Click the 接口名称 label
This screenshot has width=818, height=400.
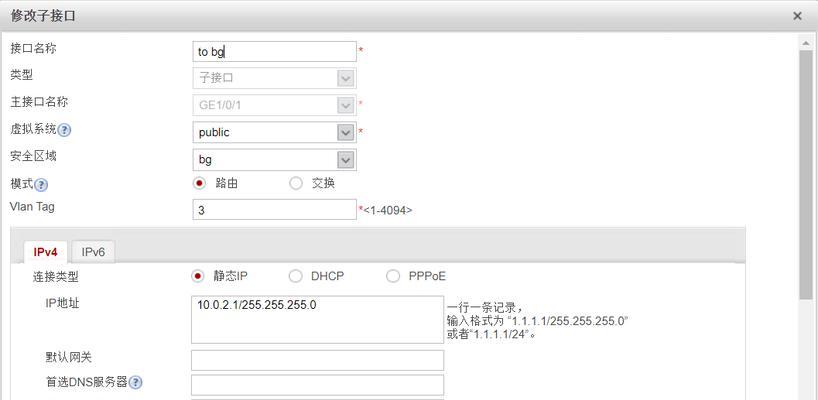click(33, 49)
